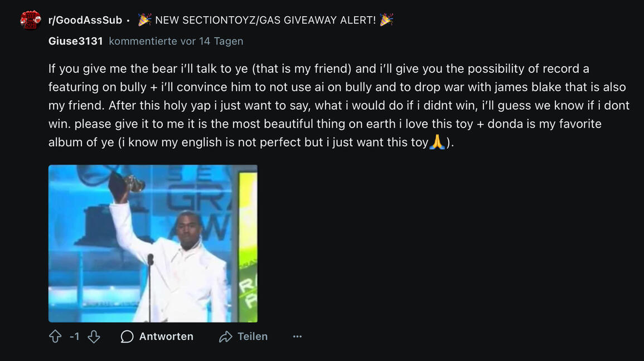Upvote the comment by Giuse3131
Screen dimensions: 644x361
pos(55,336)
